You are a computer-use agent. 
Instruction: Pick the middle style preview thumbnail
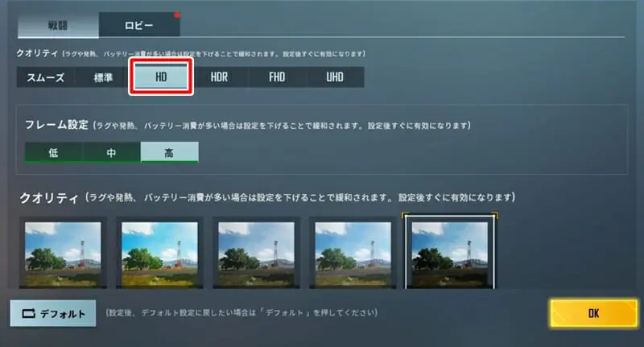(x=256, y=253)
